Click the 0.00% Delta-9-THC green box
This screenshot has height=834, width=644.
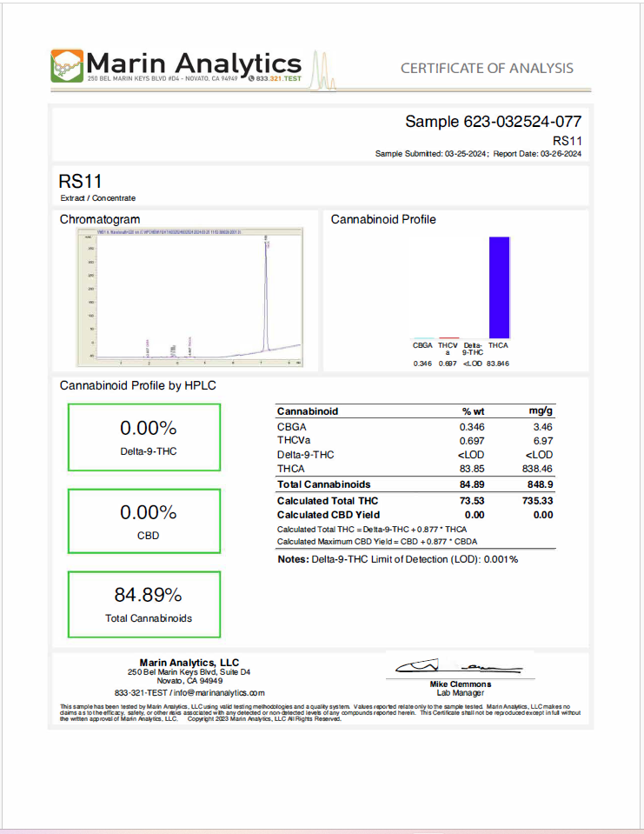tap(146, 437)
